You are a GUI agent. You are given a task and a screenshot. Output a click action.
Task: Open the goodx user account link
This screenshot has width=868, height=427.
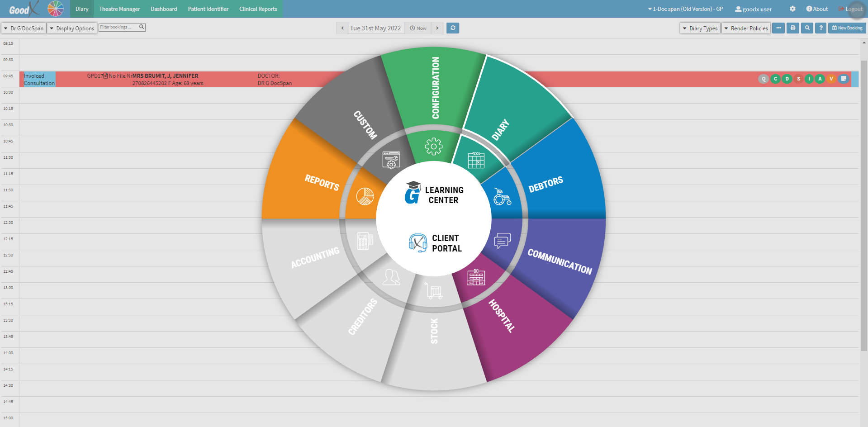tap(753, 9)
